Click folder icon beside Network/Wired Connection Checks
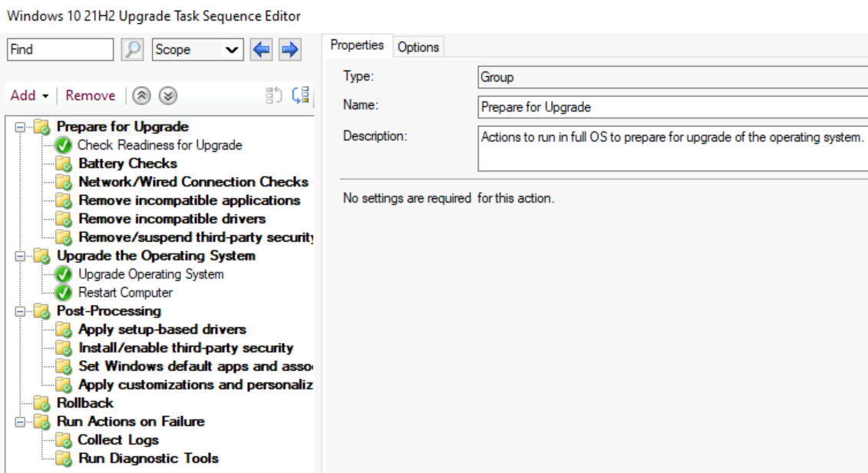 click(x=64, y=182)
